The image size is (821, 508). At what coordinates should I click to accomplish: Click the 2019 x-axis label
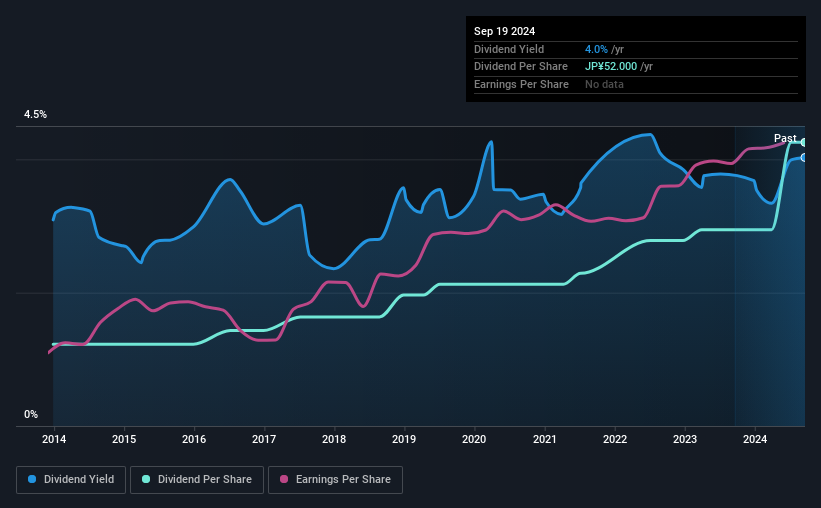click(404, 439)
